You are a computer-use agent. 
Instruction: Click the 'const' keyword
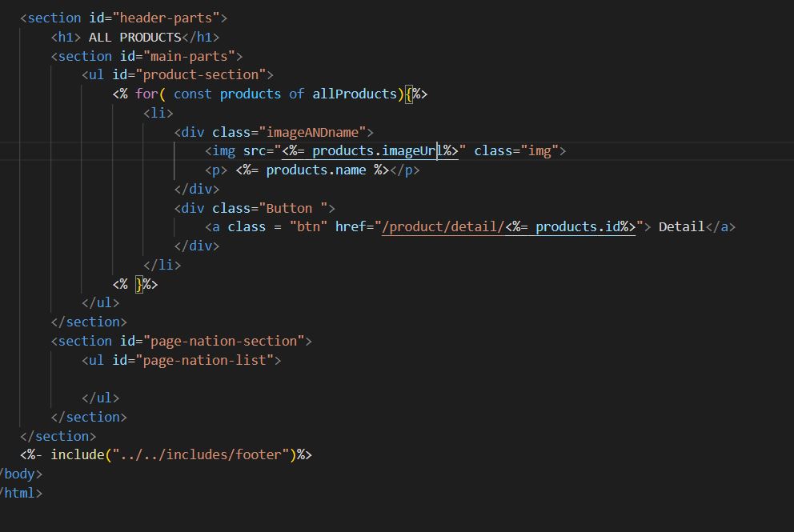tap(192, 94)
